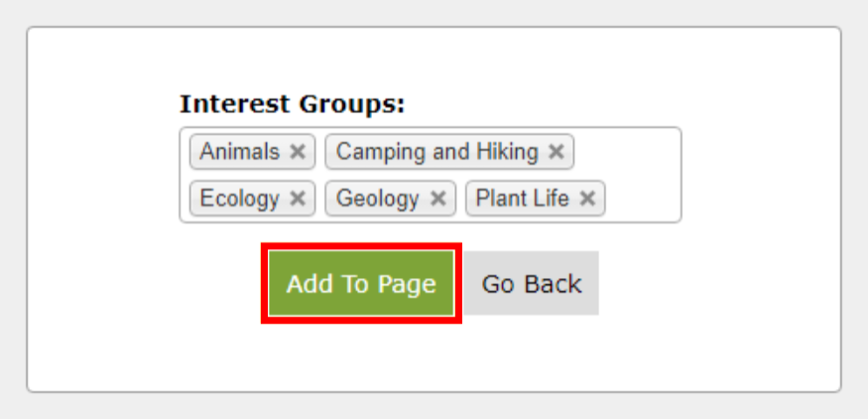Return to previous step via Go Back
This screenshot has height=419, width=868.
click(x=532, y=283)
